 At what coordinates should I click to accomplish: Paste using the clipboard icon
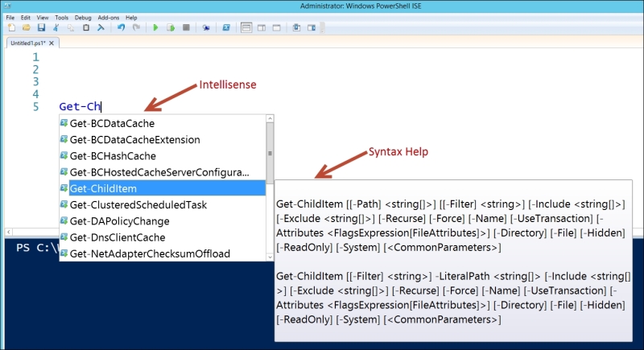click(x=86, y=27)
